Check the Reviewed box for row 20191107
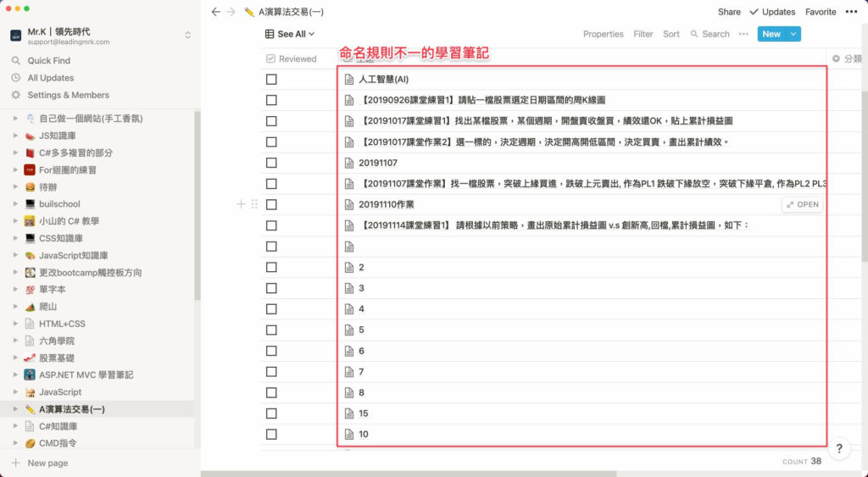This screenshot has height=477, width=868. (x=271, y=163)
